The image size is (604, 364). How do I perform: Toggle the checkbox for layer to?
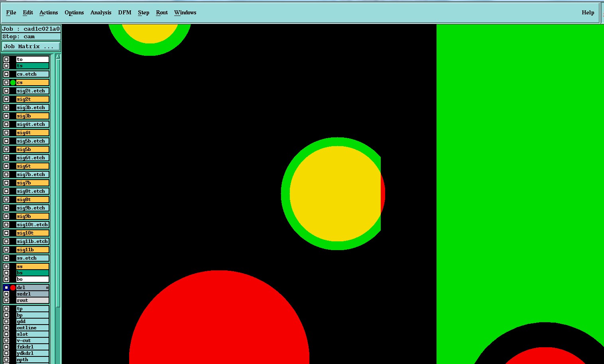(x=6, y=59)
